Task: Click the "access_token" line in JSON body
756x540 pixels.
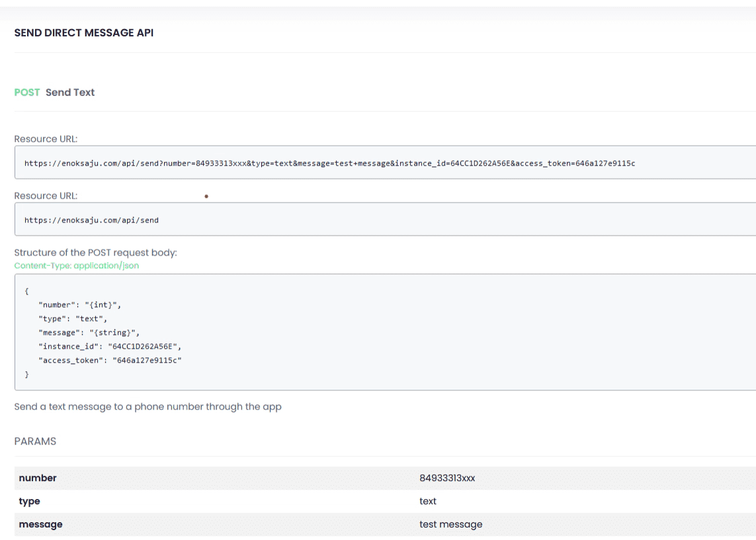Action: coord(110,360)
